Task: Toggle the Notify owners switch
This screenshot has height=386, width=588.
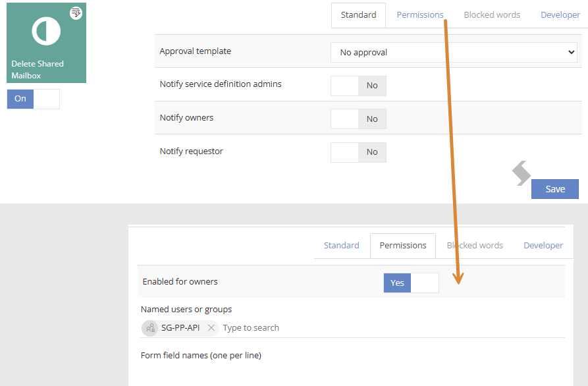Action: tap(358, 119)
